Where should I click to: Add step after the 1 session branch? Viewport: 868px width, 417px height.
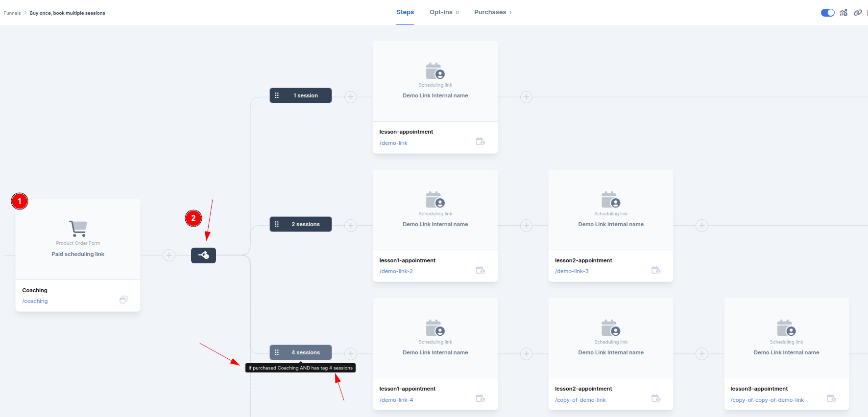[x=351, y=97]
